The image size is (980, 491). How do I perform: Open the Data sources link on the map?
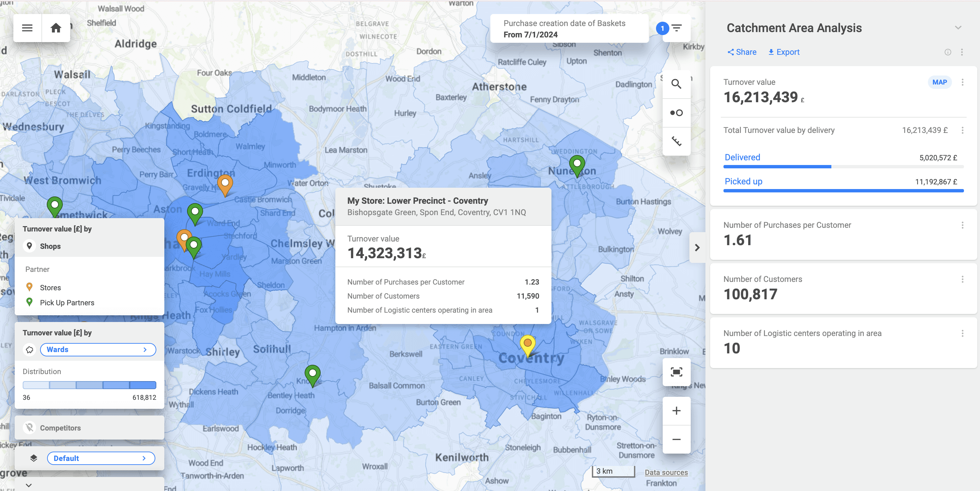point(666,472)
